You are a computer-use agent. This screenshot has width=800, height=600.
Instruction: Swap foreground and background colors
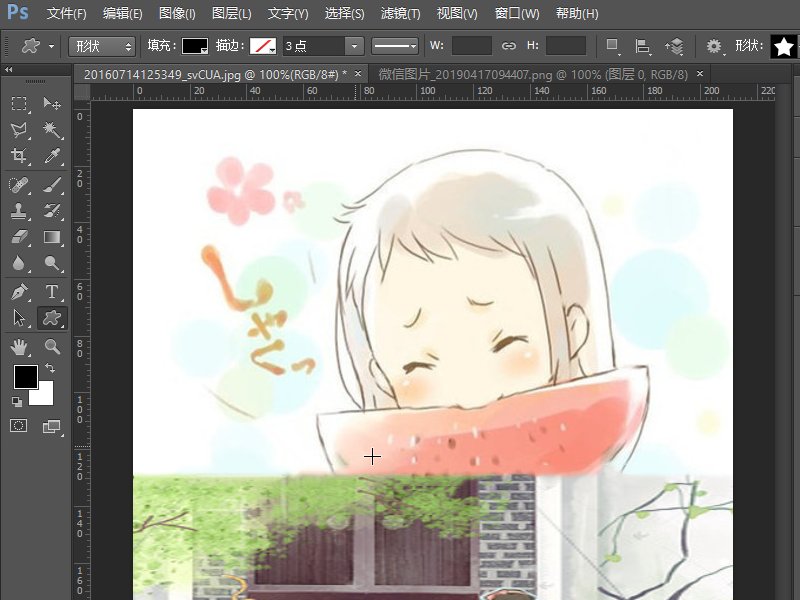point(51,369)
